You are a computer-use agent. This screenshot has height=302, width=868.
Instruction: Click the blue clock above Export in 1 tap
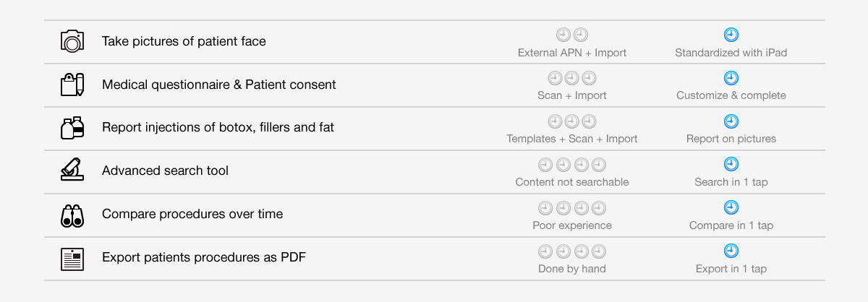(731, 251)
